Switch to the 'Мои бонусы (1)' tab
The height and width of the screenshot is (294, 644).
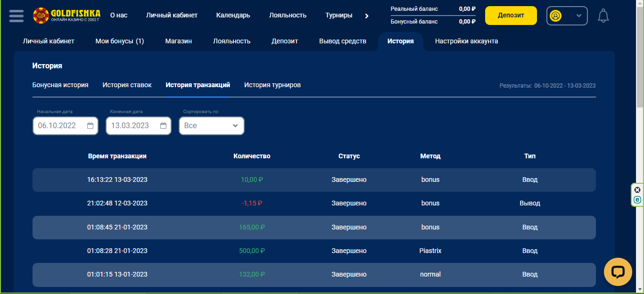[x=119, y=41]
